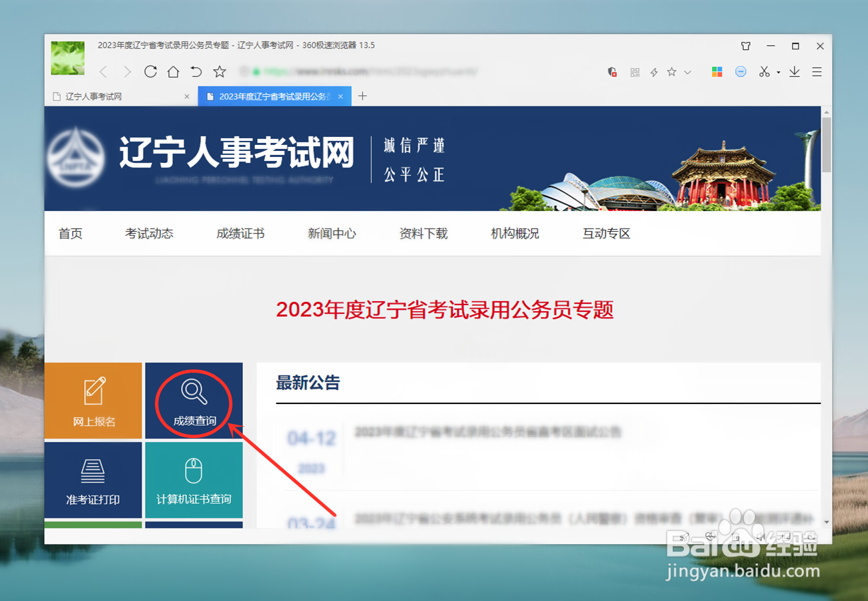Open the QR code icon in address bar

635,72
